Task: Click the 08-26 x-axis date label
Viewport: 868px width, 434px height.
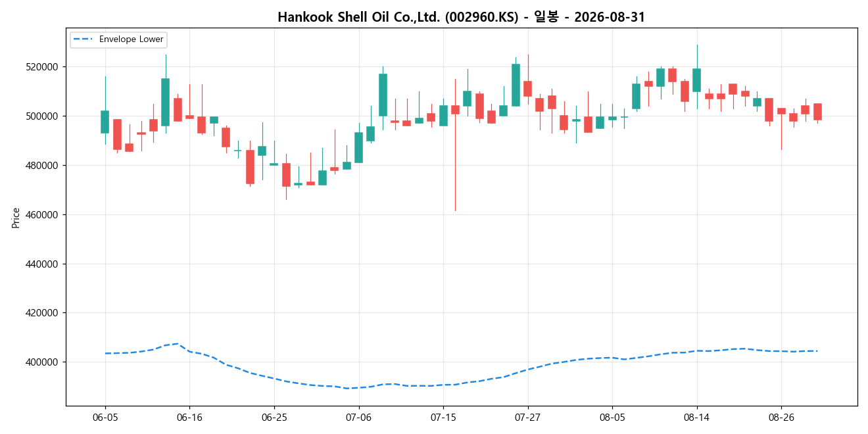Action: pyautogui.click(x=781, y=417)
